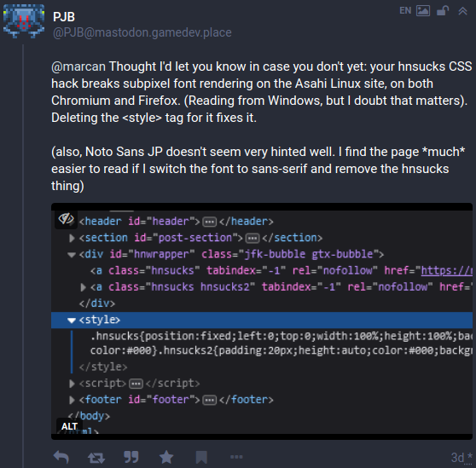
Task: Click the image attachment indicator icon
Action: coord(423,10)
